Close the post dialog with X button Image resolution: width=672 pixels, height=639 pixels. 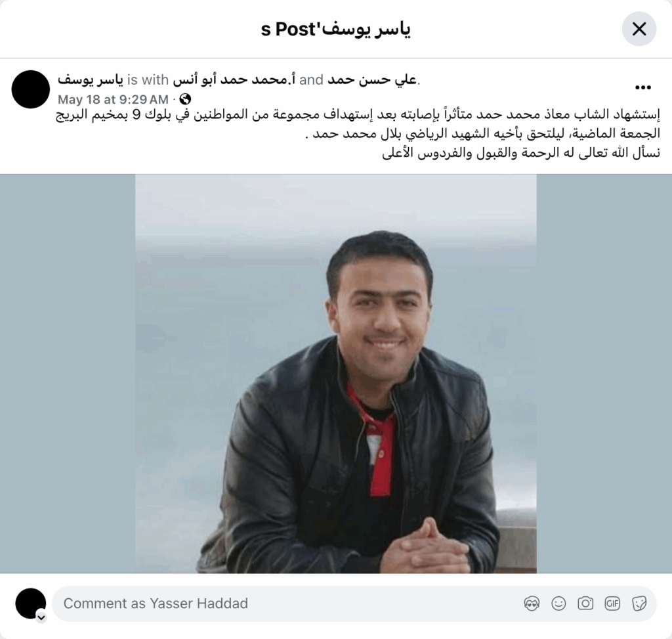coord(639,29)
